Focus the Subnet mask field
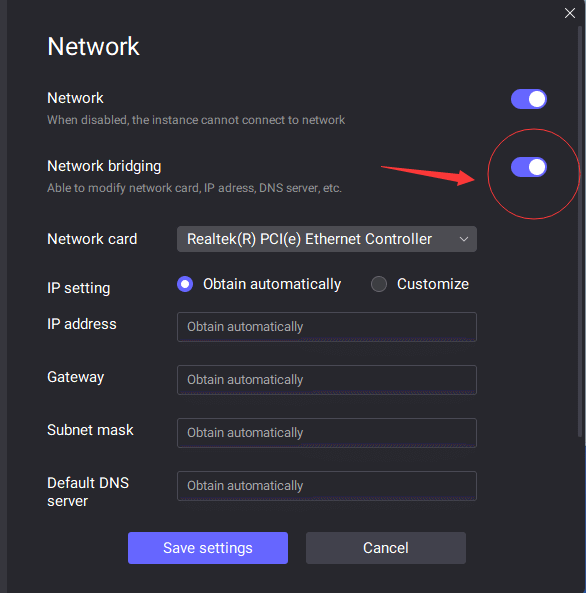This screenshot has width=586, height=593. tap(326, 433)
